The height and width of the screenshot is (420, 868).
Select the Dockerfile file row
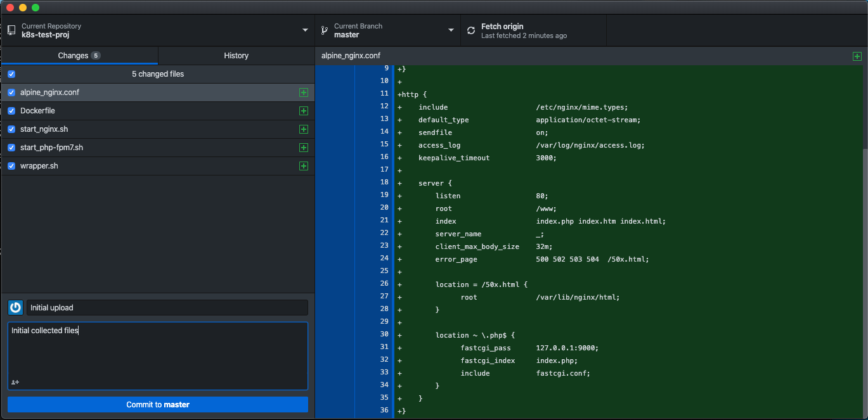(158, 111)
